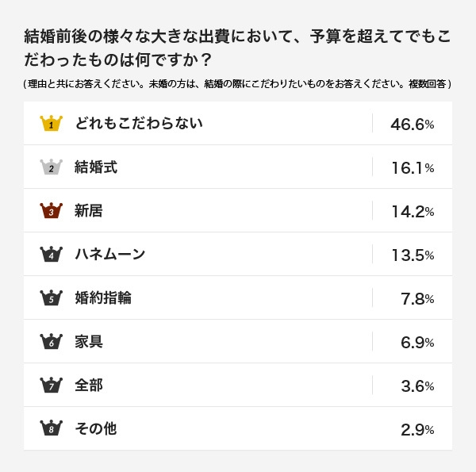
Task: Click the 新居 row label
Action: click(89, 211)
